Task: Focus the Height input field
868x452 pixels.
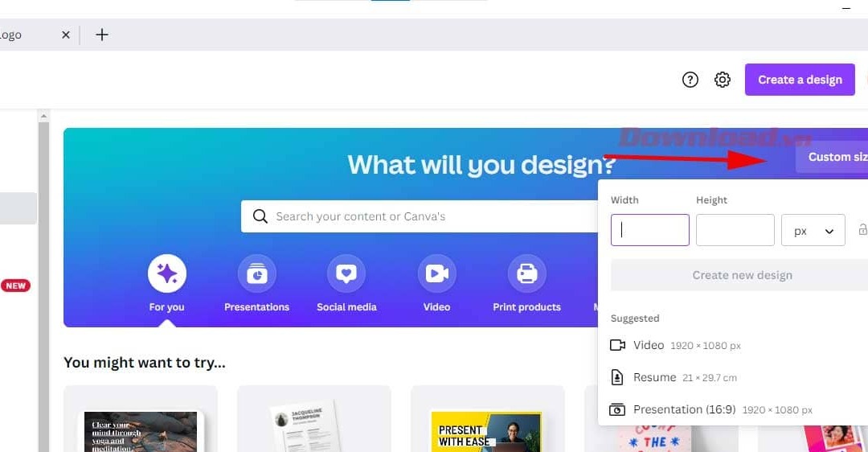Action: [x=735, y=230]
